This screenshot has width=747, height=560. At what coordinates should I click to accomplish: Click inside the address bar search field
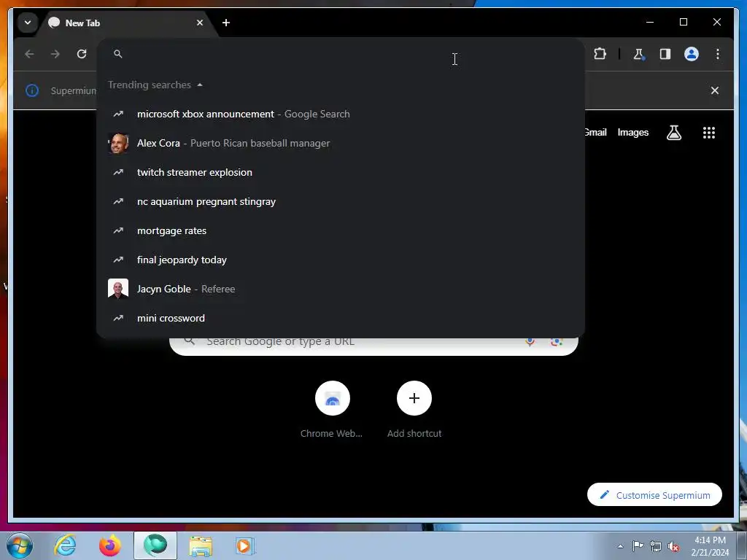click(x=341, y=54)
